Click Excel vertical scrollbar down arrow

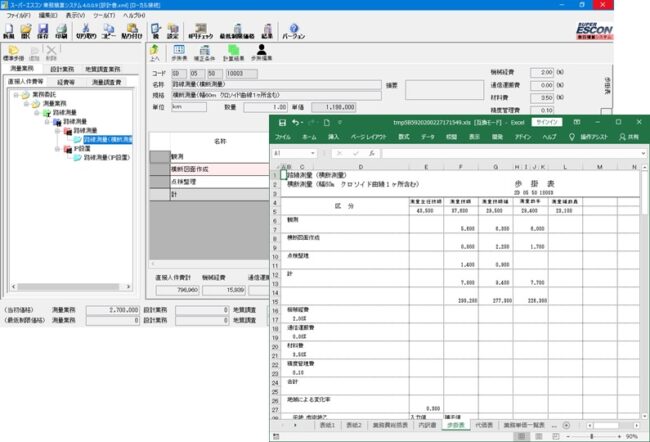click(644, 416)
